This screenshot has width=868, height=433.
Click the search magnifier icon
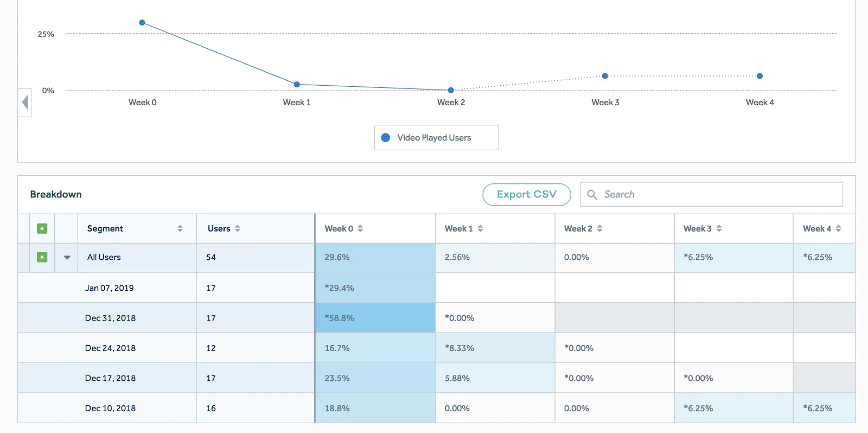point(592,194)
